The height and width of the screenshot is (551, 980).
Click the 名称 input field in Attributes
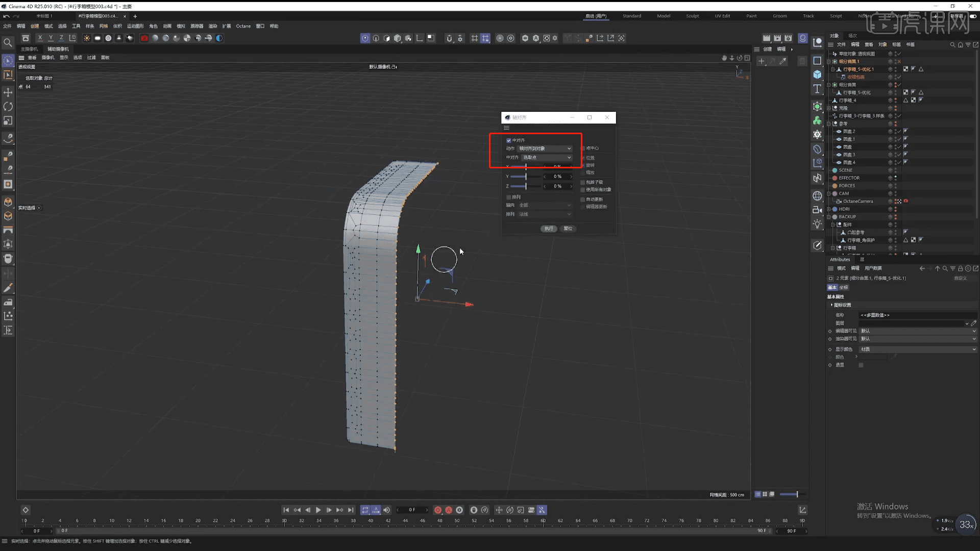pos(918,315)
